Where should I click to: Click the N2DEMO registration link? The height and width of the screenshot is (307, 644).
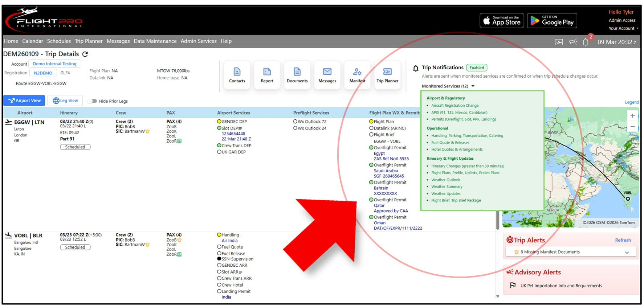(x=43, y=73)
